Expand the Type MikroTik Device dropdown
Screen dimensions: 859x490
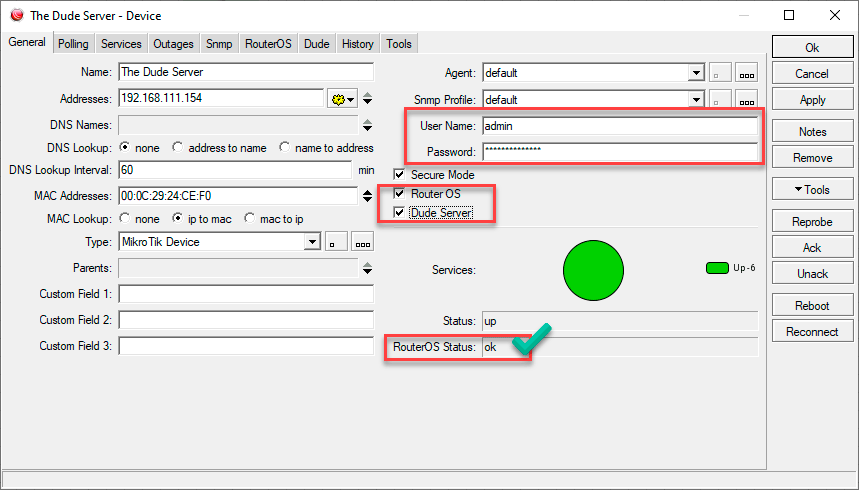coord(312,242)
